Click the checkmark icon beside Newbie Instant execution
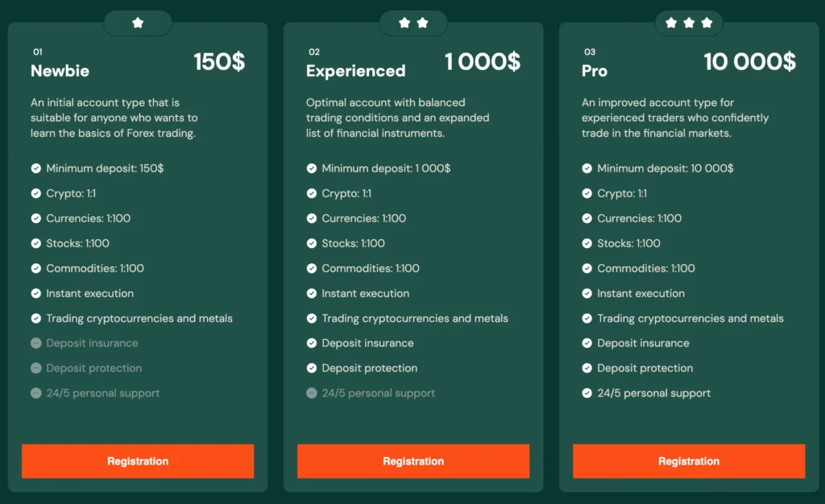This screenshot has width=825, height=504. [x=36, y=294]
